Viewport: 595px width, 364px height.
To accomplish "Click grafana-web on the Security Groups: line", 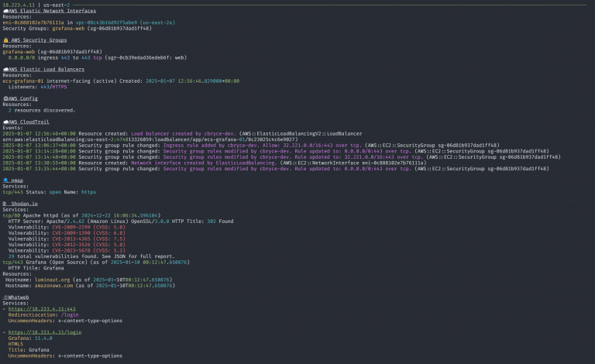I will 68,29.
